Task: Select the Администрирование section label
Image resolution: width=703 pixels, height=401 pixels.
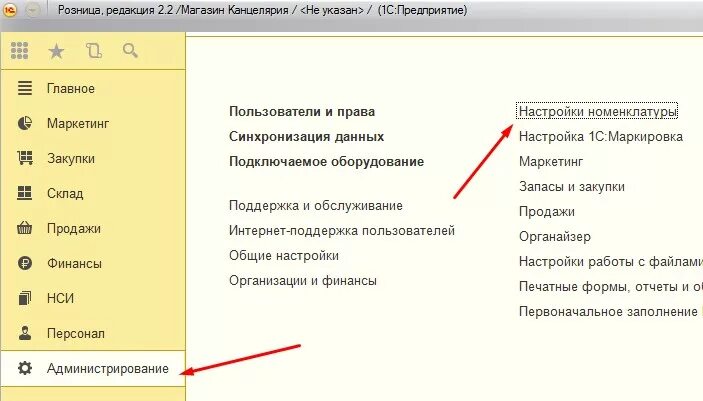Action: click(x=108, y=369)
